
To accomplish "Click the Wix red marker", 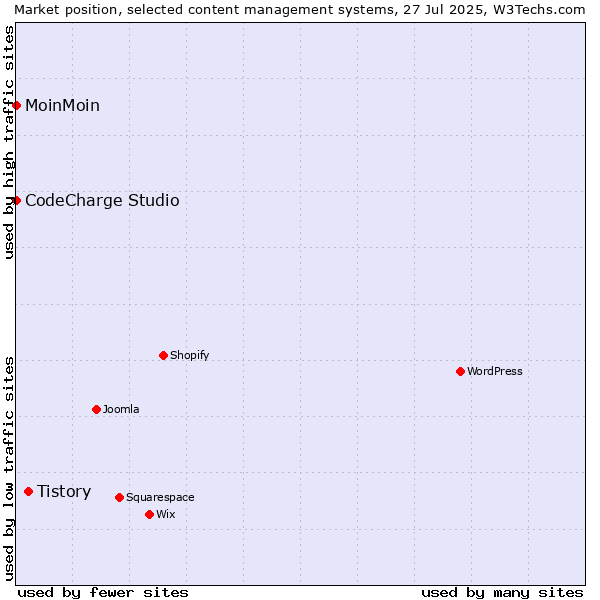I will [x=150, y=515].
